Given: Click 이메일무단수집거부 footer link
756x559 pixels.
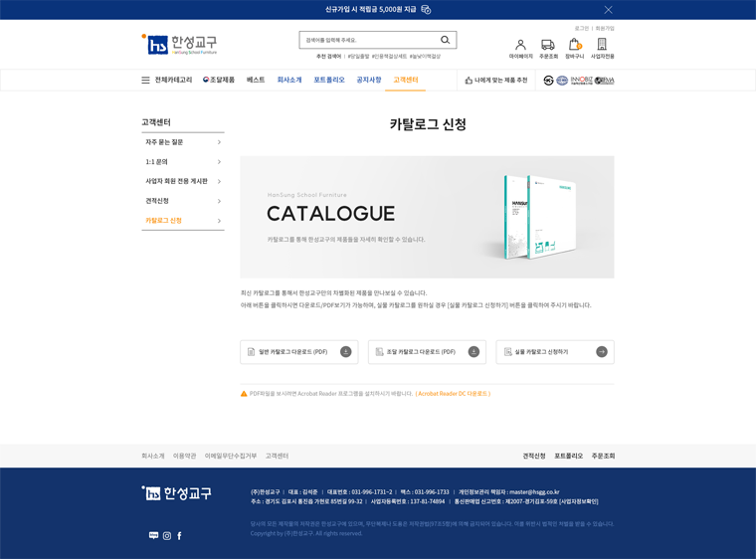Looking at the screenshot, I should (231, 456).
